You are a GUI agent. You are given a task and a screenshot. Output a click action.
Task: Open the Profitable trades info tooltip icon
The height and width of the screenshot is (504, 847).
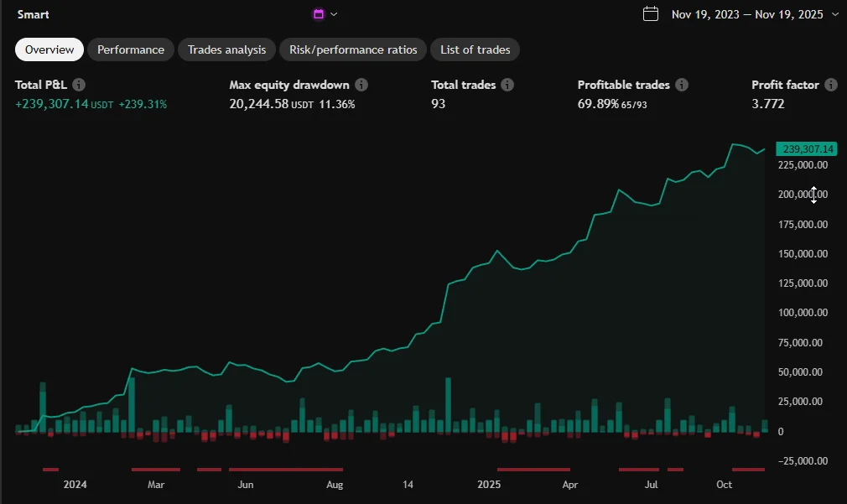[x=682, y=85]
